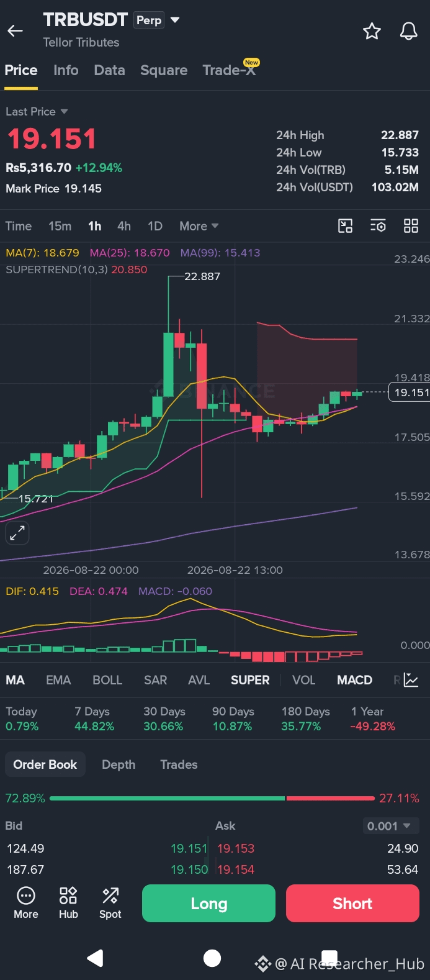
Task: Toggle BOLL indicator
Action: [107, 680]
